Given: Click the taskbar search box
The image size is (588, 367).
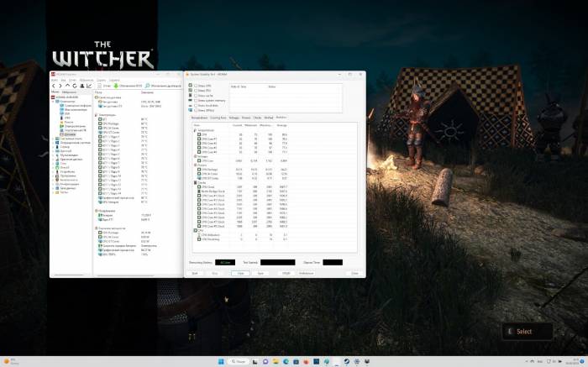Looking at the screenshot, I should tap(239, 361).
